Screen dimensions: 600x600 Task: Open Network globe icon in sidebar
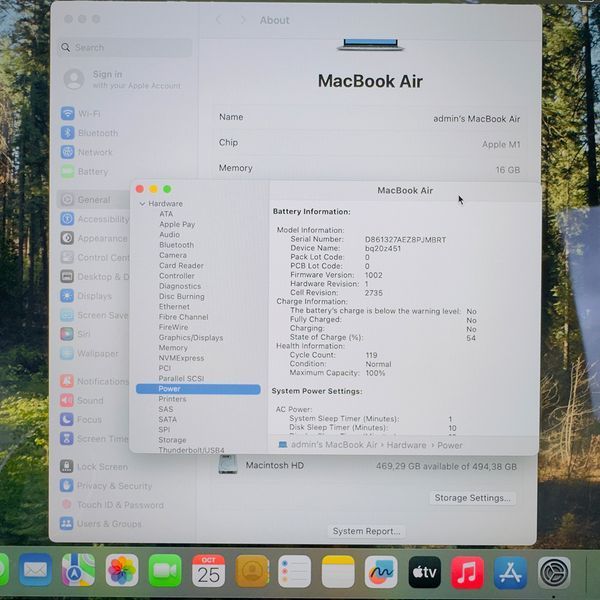(x=68, y=152)
